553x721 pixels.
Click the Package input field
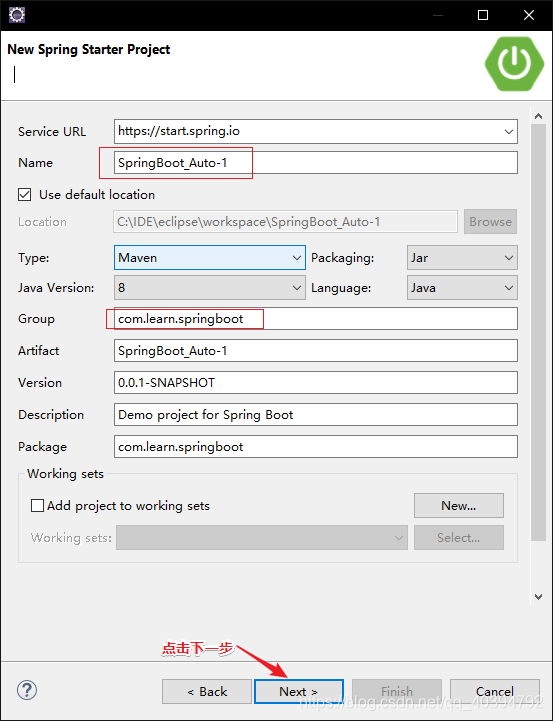click(x=316, y=446)
